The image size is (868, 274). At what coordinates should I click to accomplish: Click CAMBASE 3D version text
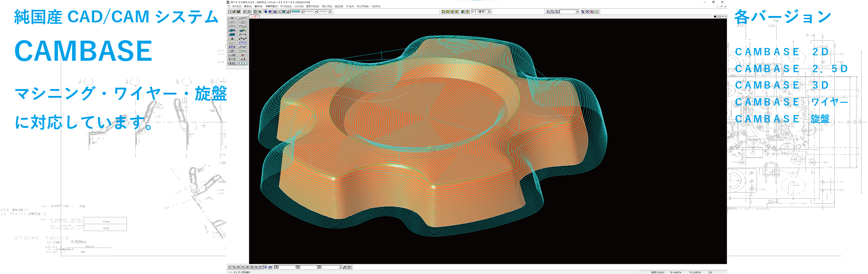click(782, 85)
